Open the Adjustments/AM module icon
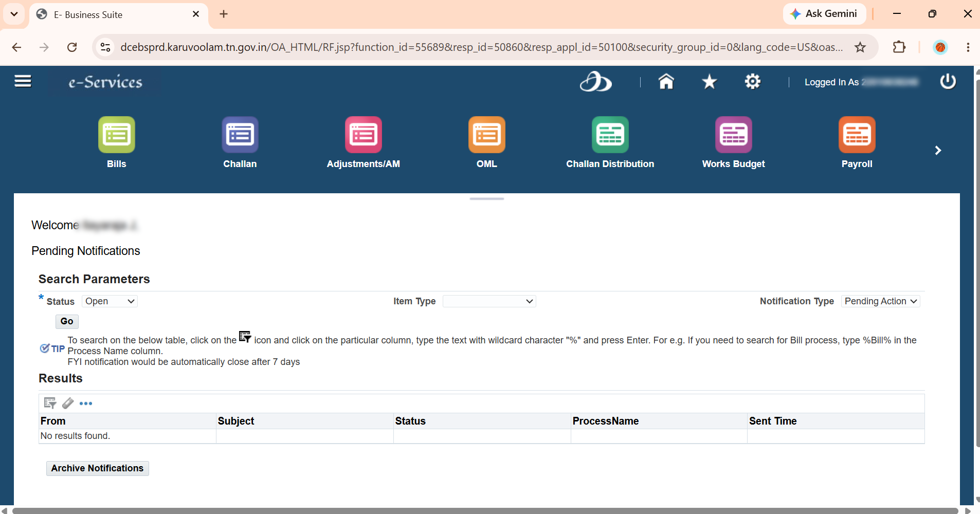 coord(364,135)
